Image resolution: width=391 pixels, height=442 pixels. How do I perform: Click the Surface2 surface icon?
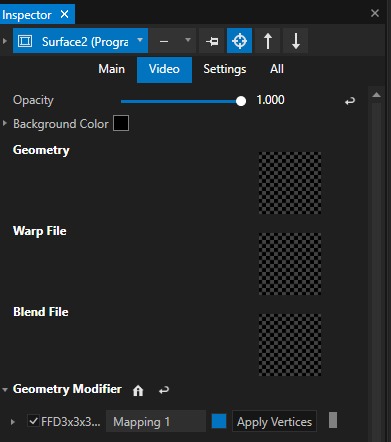pos(25,41)
